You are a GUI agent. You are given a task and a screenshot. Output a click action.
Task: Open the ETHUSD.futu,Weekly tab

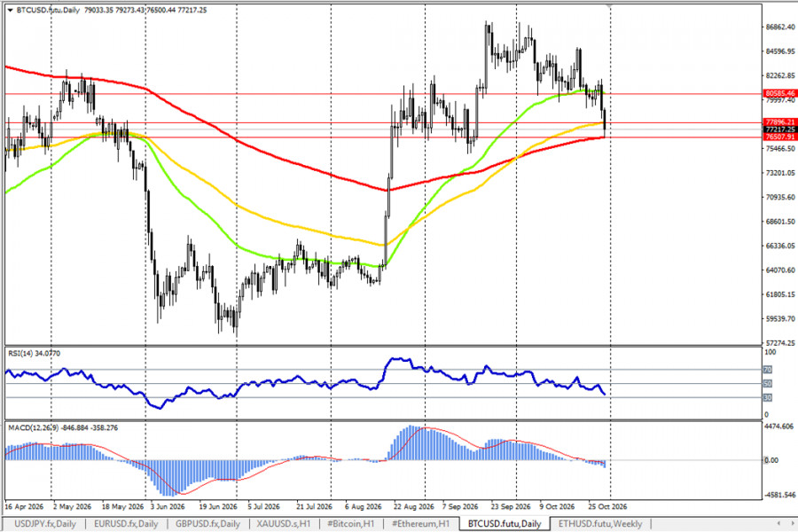[600, 524]
